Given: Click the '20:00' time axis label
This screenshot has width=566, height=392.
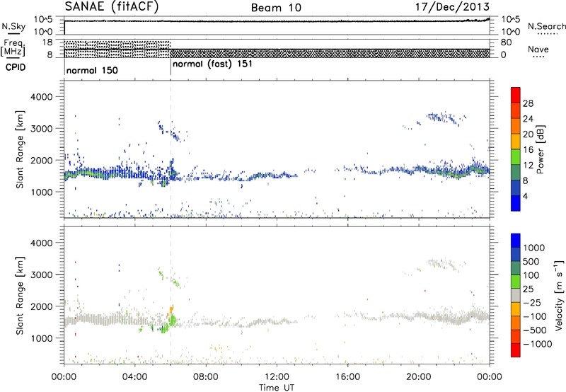Looking at the screenshot, I should coord(419,377).
